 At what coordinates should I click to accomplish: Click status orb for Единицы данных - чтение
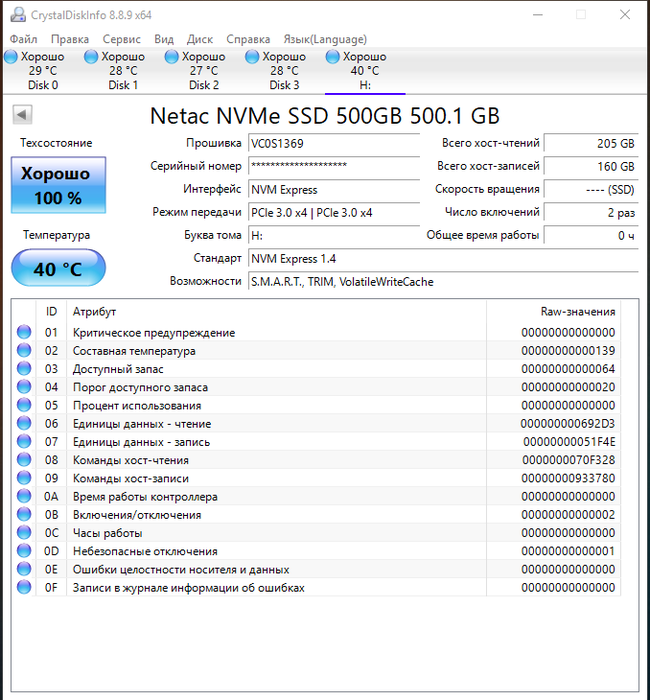(x=24, y=423)
